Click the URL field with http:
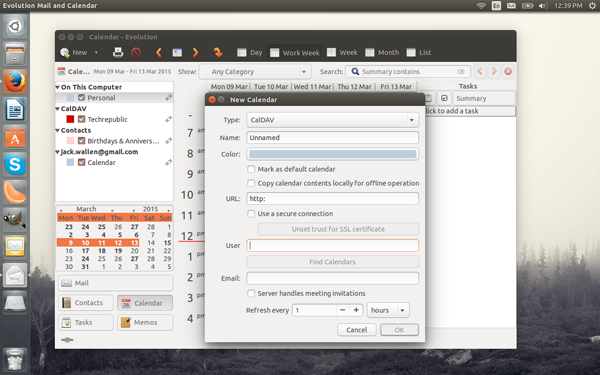The image size is (600, 375). (332, 199)
